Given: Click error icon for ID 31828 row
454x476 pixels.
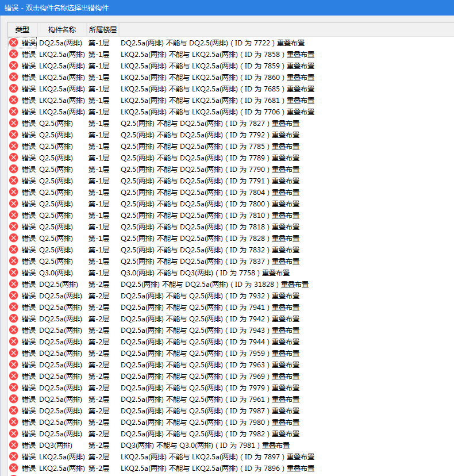Looking at the screenshot, I should (x=14, y=284).
